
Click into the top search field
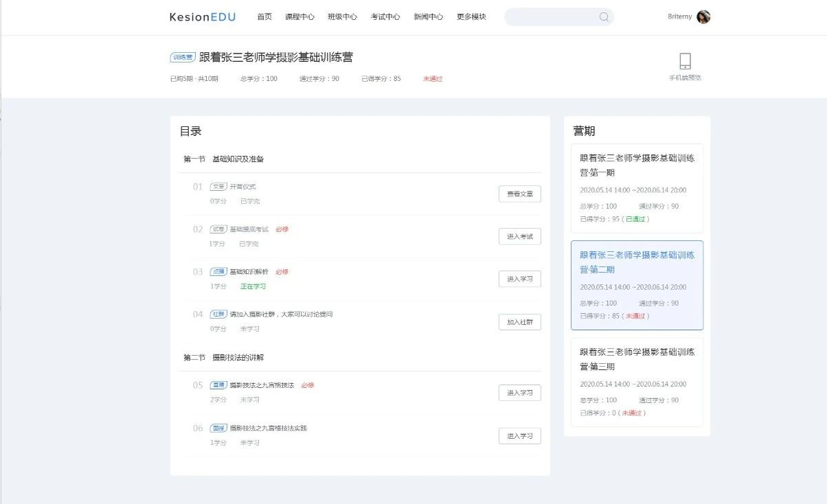(x=550, y=17)
